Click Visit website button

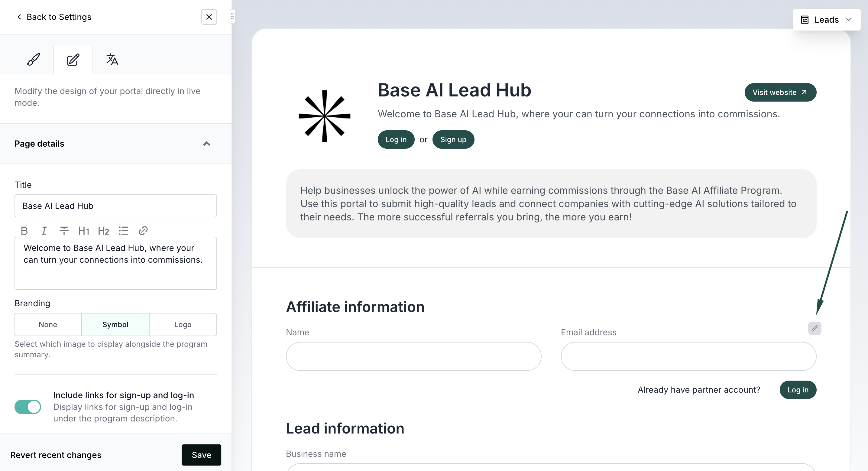coord(780,93)
